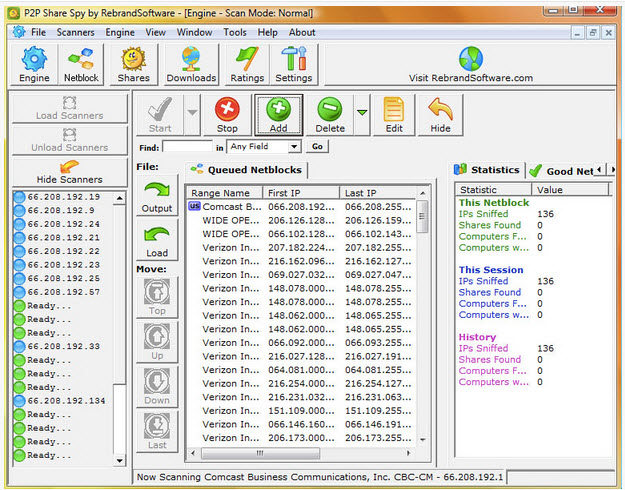Click the green This Netblock heading
This screenshot has width=625, height=490.
pyautogui.click(x=494, y=203)
